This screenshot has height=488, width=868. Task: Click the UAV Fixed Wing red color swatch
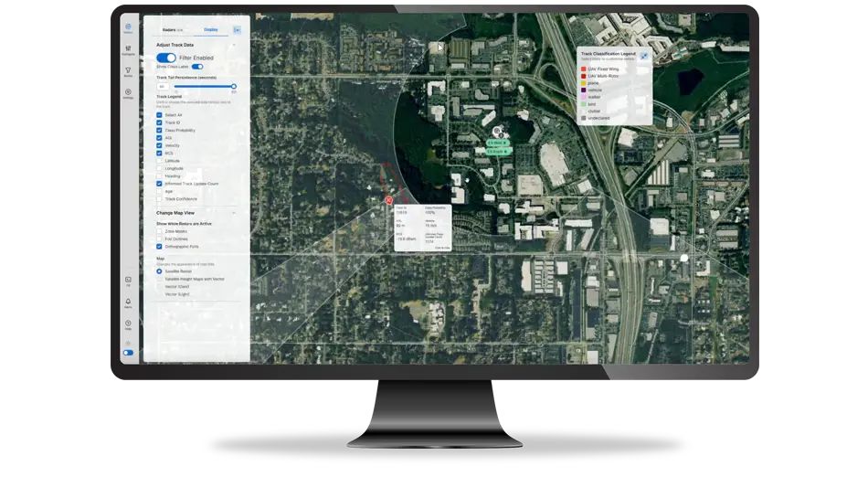point(584,69)
